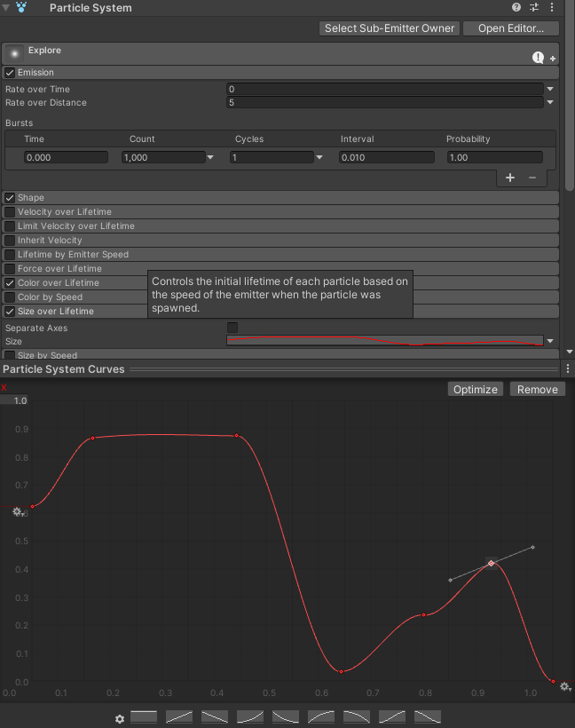Click the burst Interval 0.010 field

pos(387,157)
